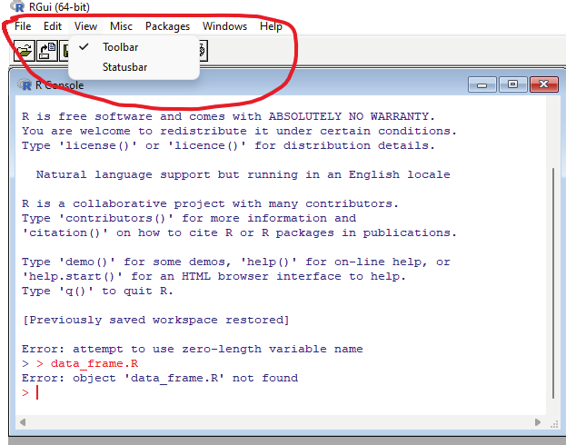Click the Load workspace toolbar icon
The height and width of the screenshot is (445, 566).
point(47,51)
